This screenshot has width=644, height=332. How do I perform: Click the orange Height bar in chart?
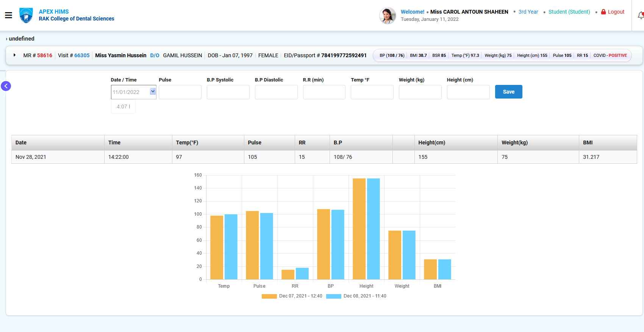click(359, 229)
